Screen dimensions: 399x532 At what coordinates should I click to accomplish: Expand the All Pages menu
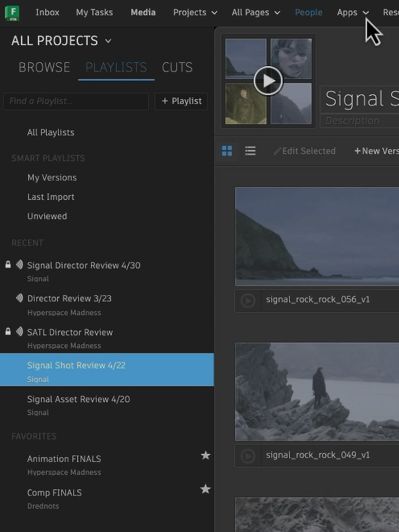256,13
